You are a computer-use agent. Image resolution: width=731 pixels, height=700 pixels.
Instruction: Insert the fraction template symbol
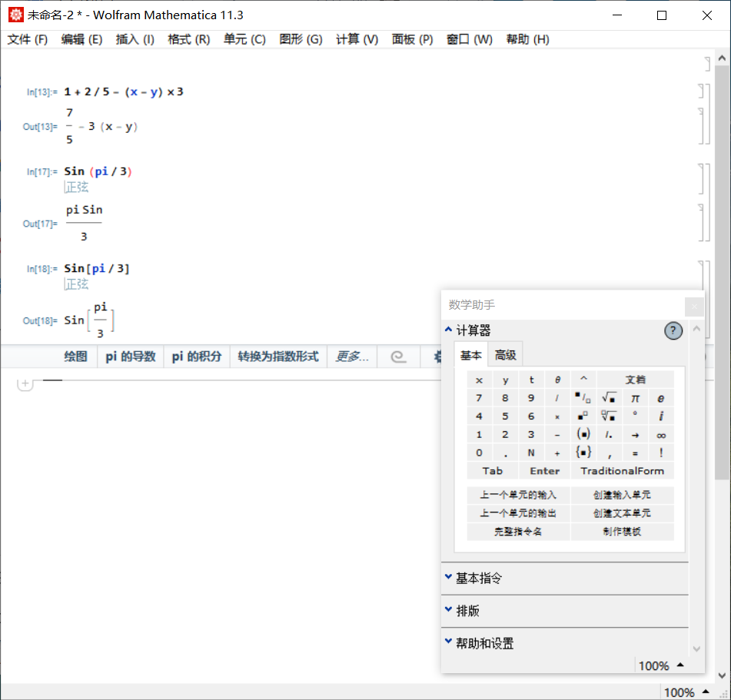coord(583,397)
